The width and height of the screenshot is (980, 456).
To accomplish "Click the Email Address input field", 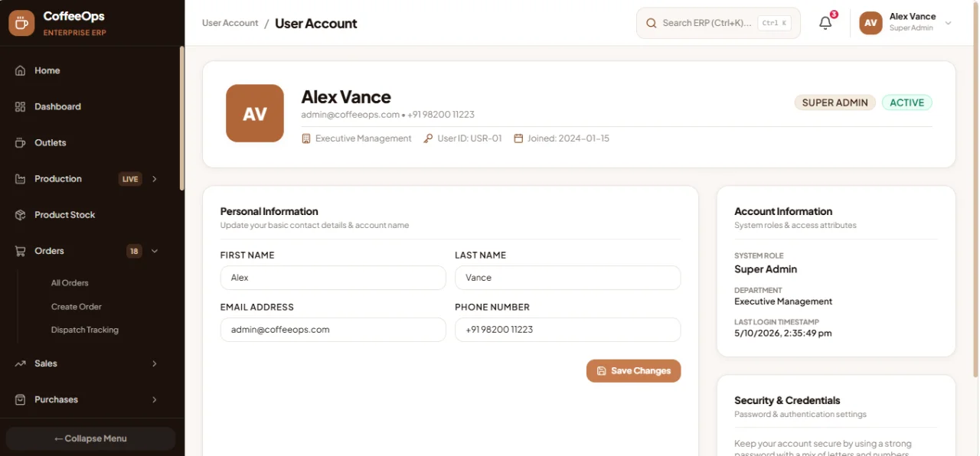I will tap(333, 330).
